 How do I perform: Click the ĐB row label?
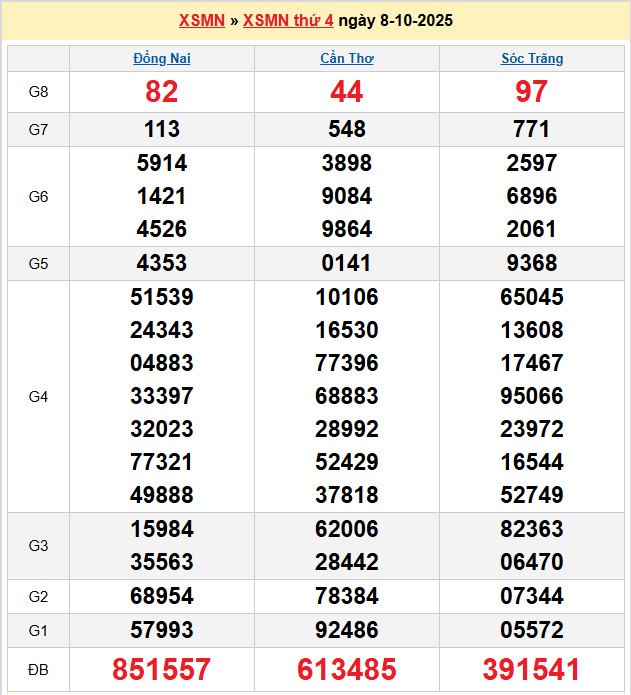(38, 669)
